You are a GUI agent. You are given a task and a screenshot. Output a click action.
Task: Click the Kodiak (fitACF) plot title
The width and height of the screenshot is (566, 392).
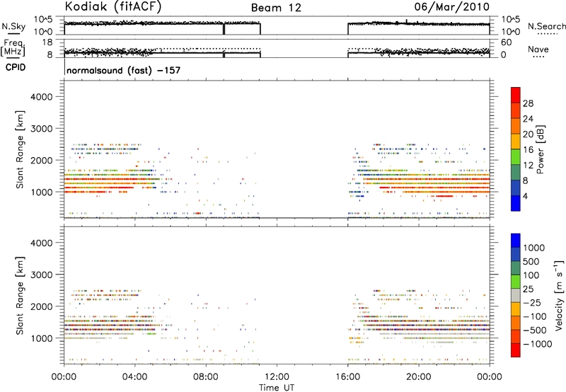113,6
